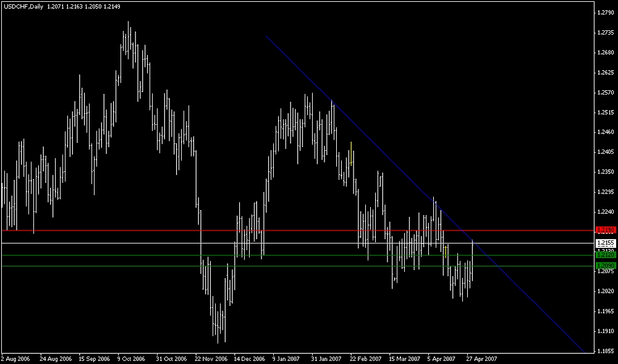This screenshot has height=364, width=618.
Task: Click the 1.2790 mark on price axis
Action: [606, 12]
